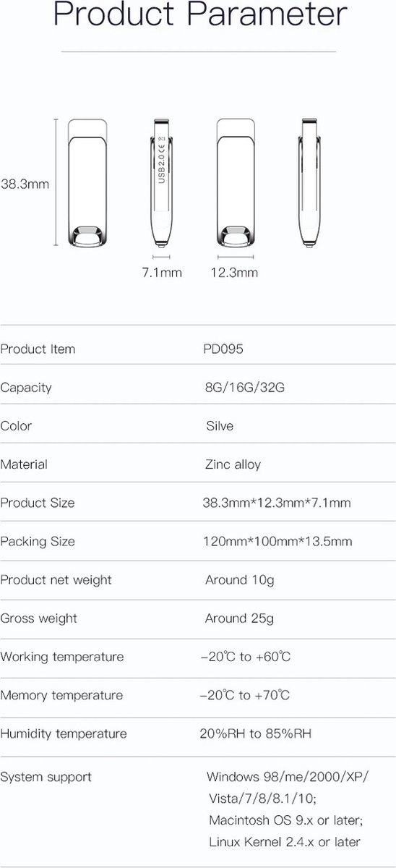The image size is (396, 868).
Task: Click the Gross weight row label
Action: tap(39, 618)
